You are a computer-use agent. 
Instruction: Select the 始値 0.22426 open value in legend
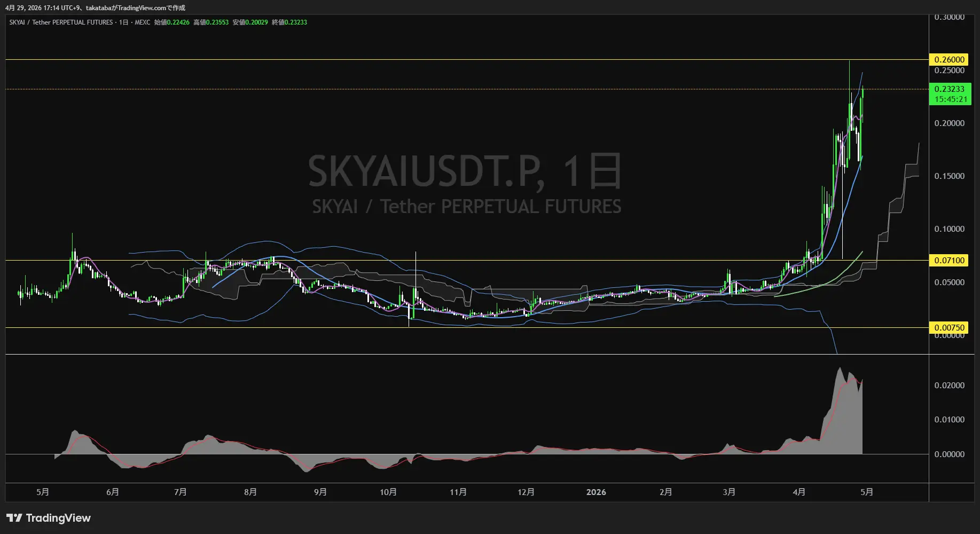pos(171,22)
